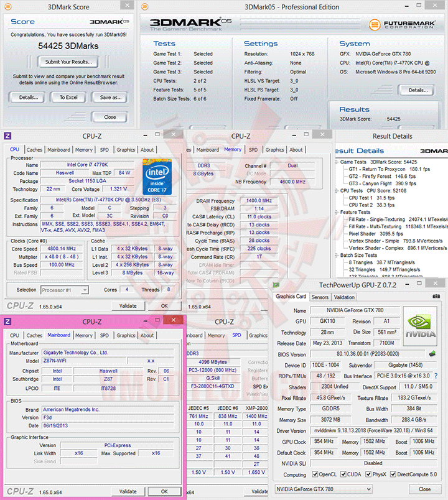448x500 pixels.
Task: Select the Graphics Card tab in GPU-Z
Action: (x=291, y=296)
